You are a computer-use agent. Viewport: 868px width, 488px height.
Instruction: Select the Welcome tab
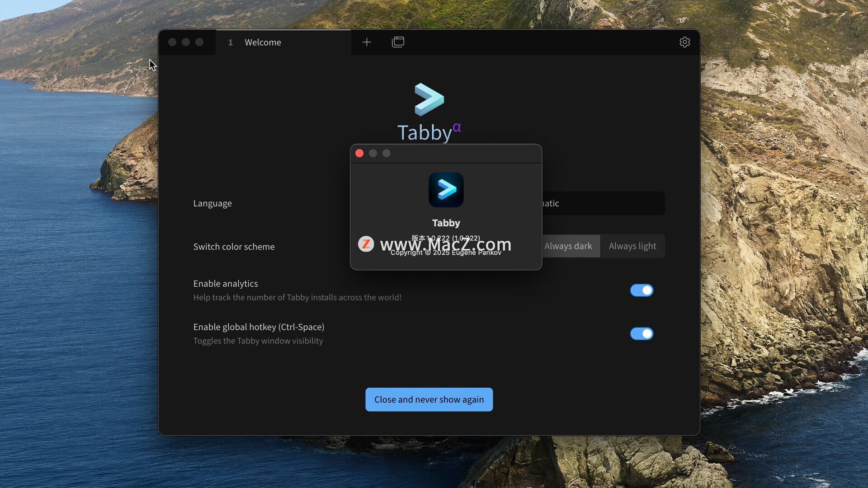pyautogui.click(x=283, y=42)
